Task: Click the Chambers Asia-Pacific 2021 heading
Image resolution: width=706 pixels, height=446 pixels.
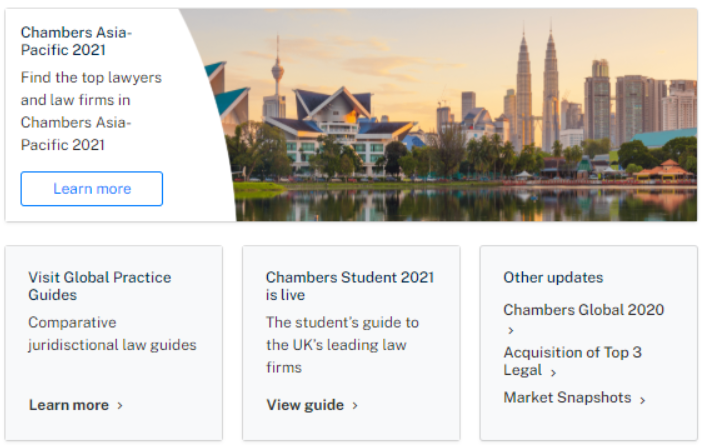Action: (76, 41)
